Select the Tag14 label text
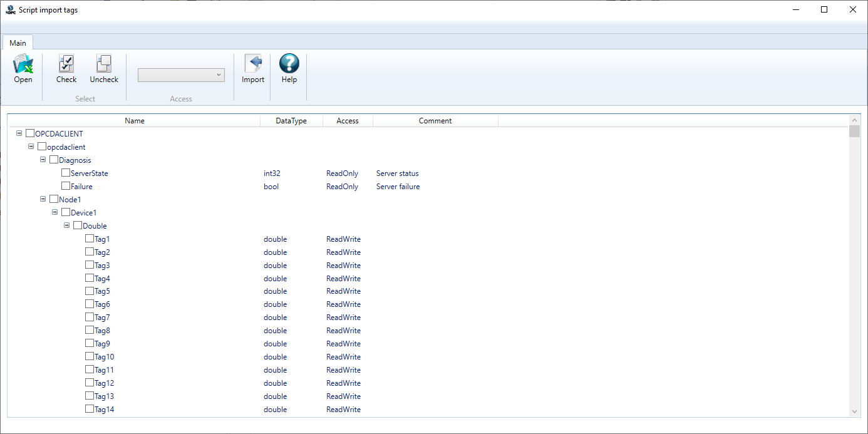Viewport: 868px width, 434px height. [x=105, y=410]
